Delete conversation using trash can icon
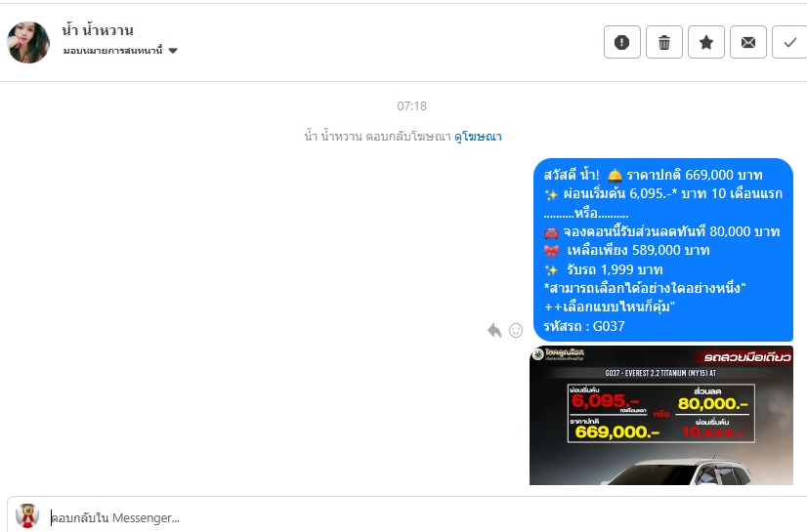 point(664,42)
